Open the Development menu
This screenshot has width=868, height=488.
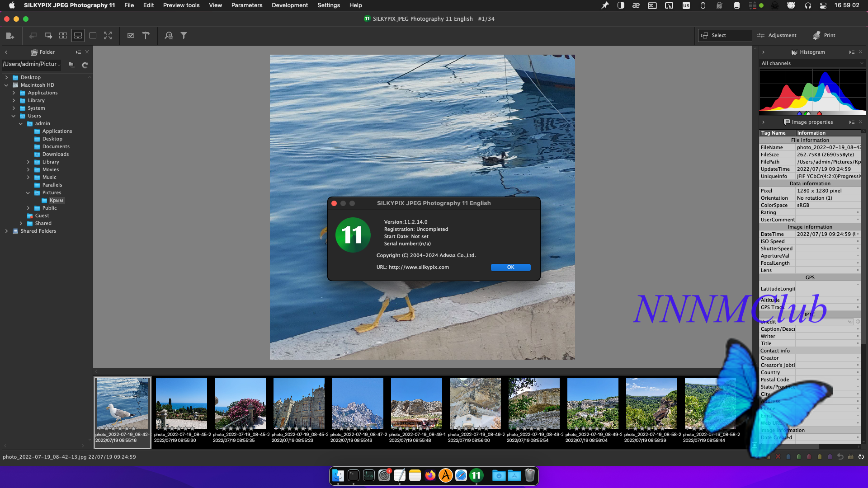tap(289, 5)
